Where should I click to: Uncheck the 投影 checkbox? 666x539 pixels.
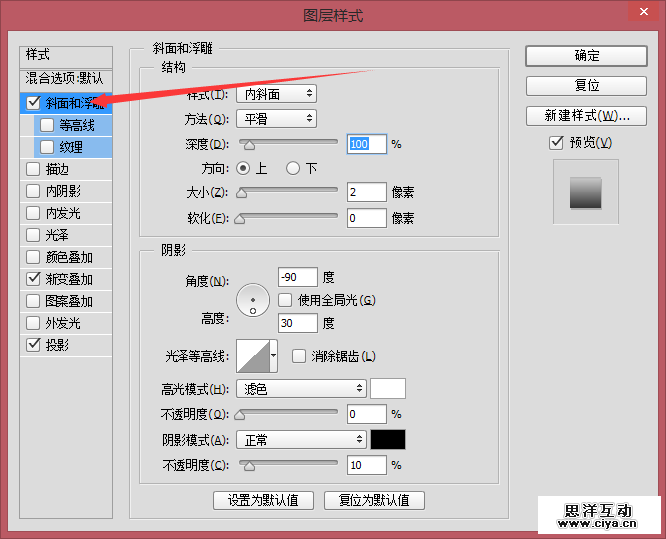(x=33, y=345)
